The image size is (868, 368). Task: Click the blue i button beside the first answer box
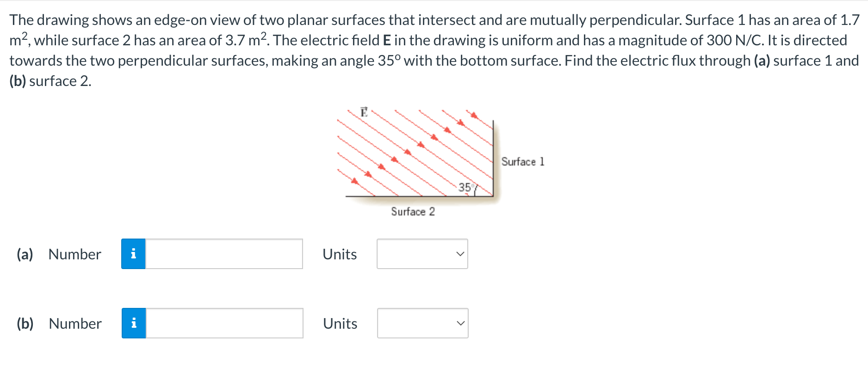pos(134,254)
